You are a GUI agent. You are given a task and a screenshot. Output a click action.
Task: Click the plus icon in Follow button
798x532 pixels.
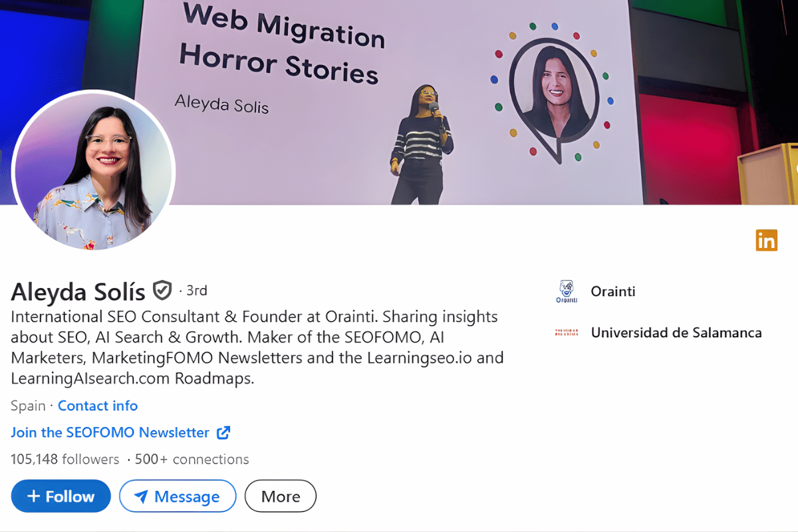tap(33, 497)
